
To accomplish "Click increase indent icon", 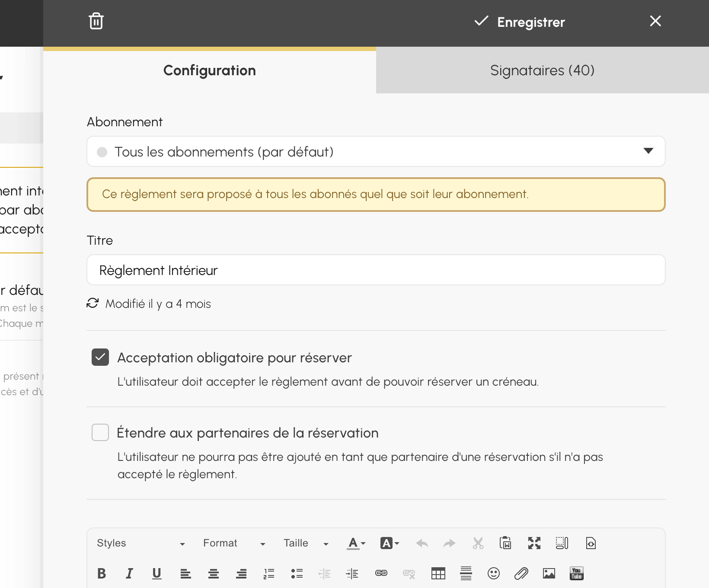I will click(352, 573).
